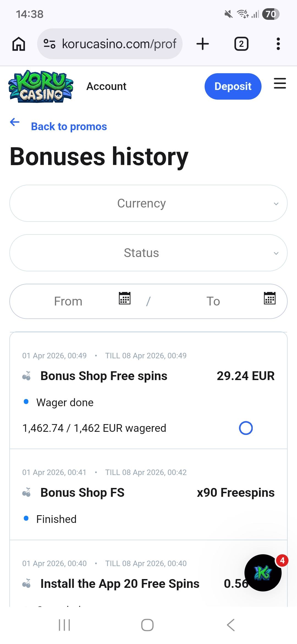The height and width of the screenshot is (644, 297).
Task: Select the Bonus Shop Free spins entry
Action: [104, 376]
